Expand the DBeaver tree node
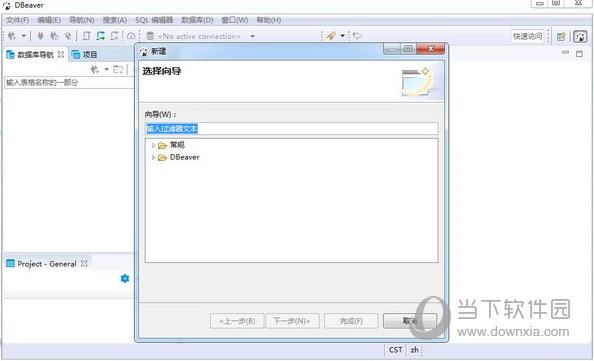Viewport: 594px width, 361px height. pos(153,157)
